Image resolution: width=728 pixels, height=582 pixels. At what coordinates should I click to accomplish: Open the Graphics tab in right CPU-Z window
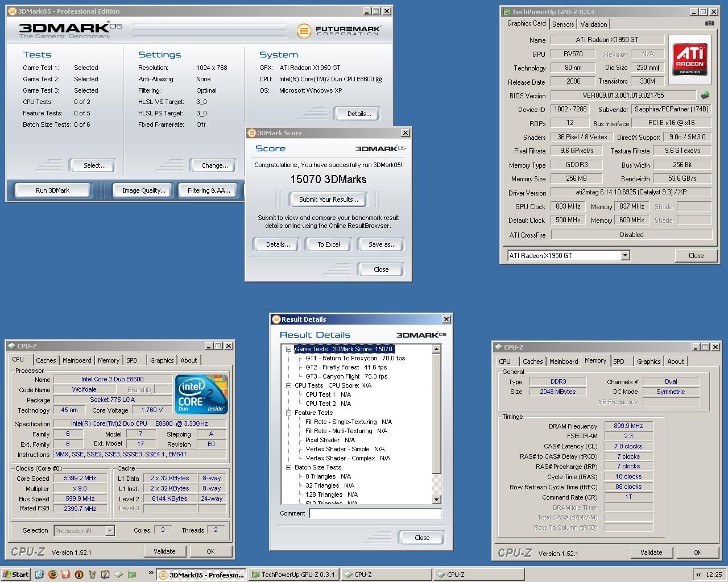pos(649,361)
